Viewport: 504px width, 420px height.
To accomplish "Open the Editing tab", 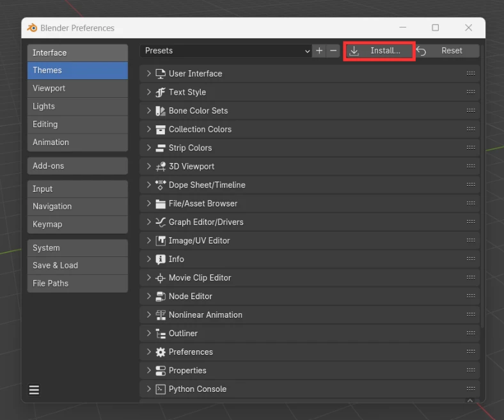I will tap(77, 125).
